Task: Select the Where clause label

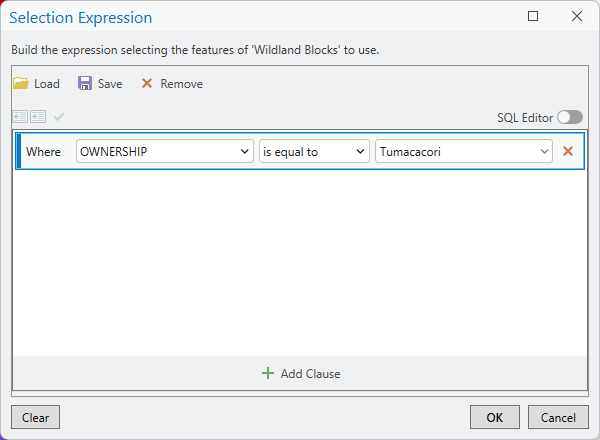Action: (43, 152)
